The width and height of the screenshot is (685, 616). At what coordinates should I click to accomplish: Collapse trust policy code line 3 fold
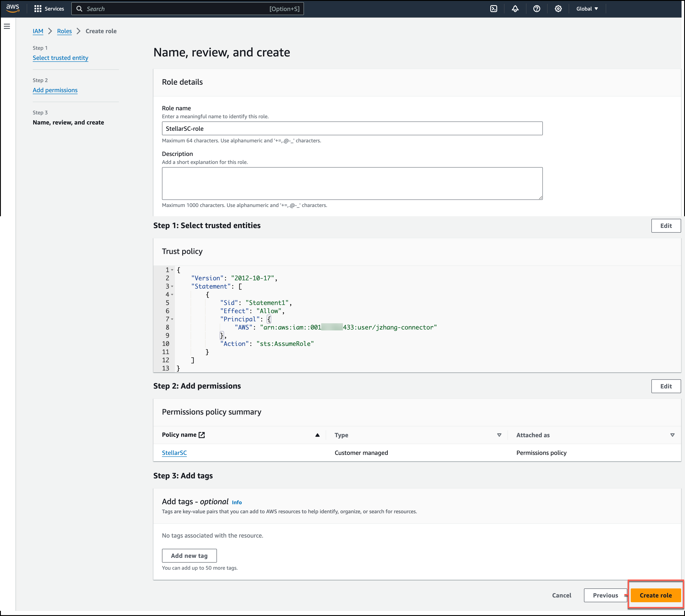(172, 286)
